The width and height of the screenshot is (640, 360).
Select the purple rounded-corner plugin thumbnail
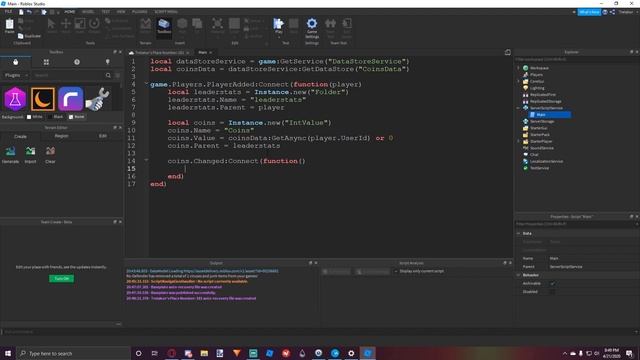click(x=71, y=99)
